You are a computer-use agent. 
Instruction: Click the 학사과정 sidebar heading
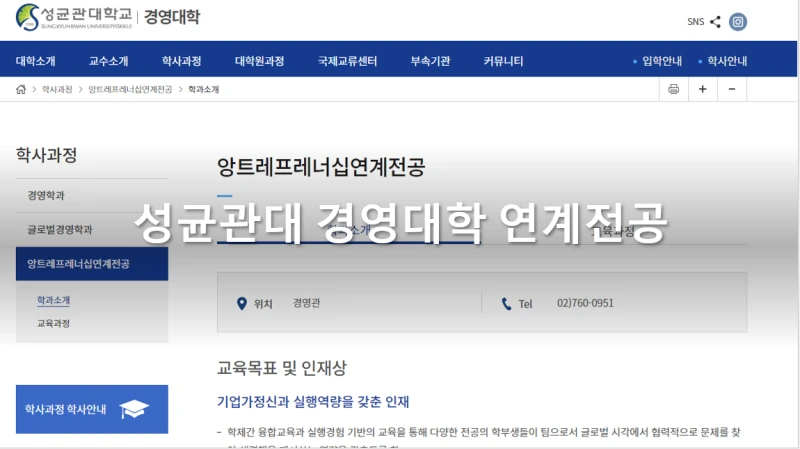pos(46,155)
